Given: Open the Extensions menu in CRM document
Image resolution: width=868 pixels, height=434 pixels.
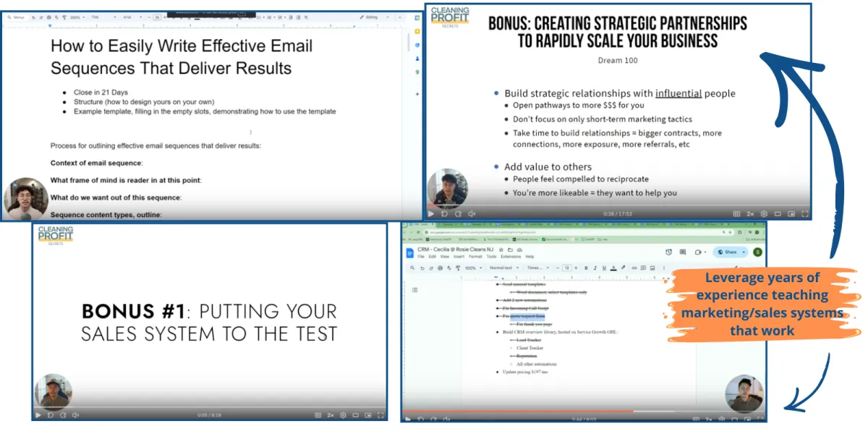Looking at the screenshot, I should tap(511, 257).
